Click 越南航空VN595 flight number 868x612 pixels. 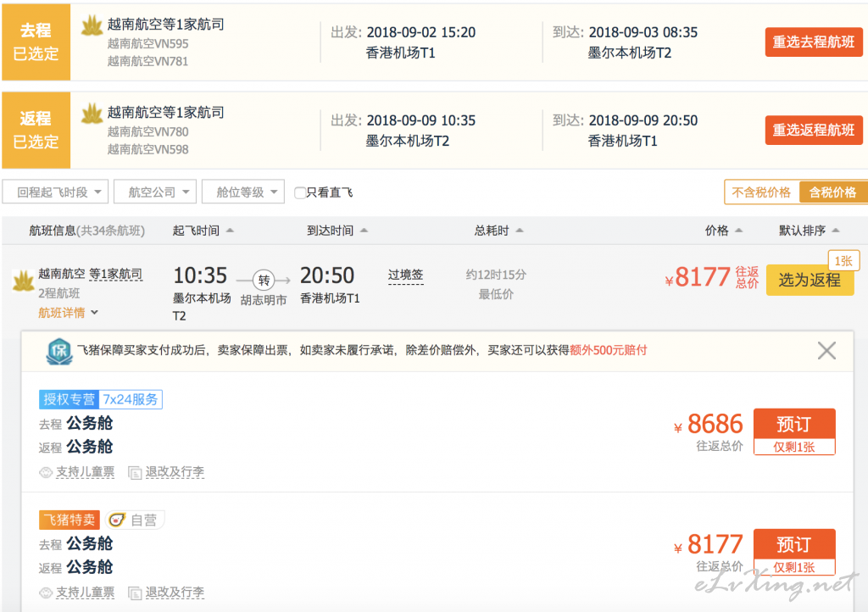pos(147,44)
